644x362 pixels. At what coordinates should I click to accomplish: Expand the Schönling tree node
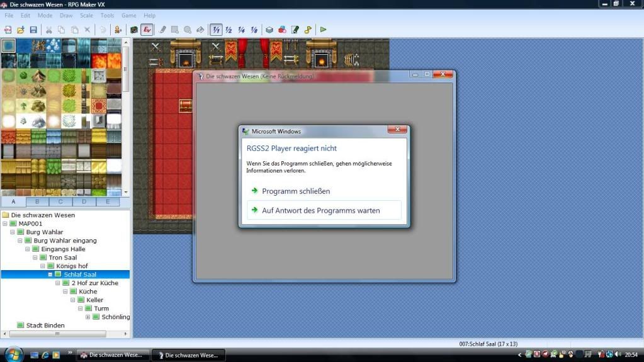pos(88,317)
